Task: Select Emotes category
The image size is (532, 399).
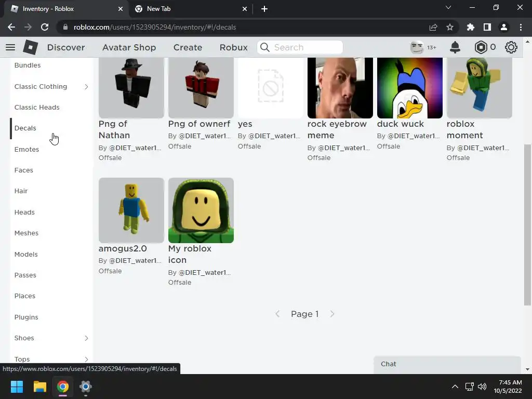Action: [26, 149]
